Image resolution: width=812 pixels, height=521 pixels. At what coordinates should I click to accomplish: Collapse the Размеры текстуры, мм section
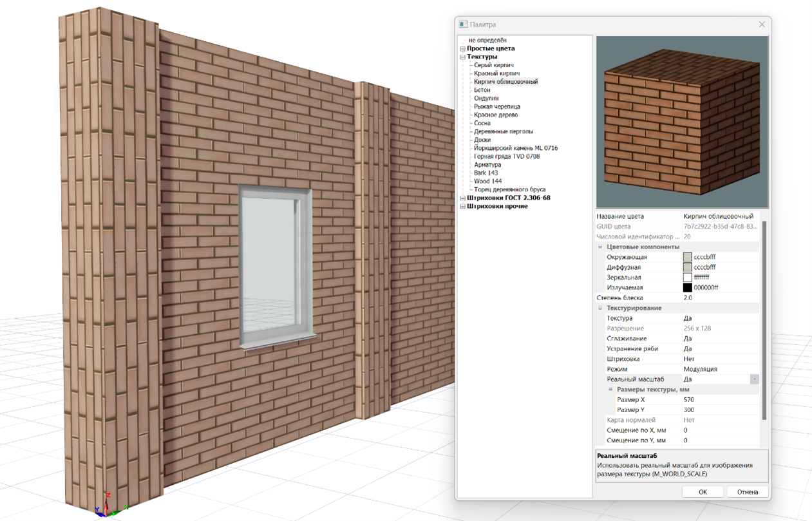[611, 390]
